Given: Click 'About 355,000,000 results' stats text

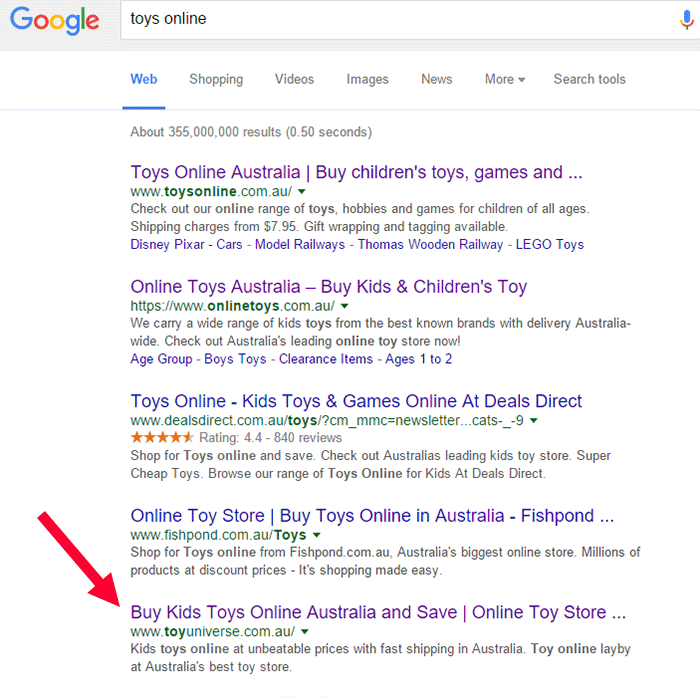Looking at the screenshot, I should tap(251, 132).
